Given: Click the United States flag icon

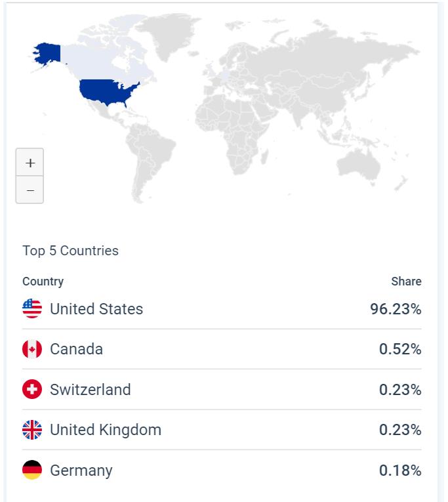Looking at the screenshot, I should coord(32,309).
